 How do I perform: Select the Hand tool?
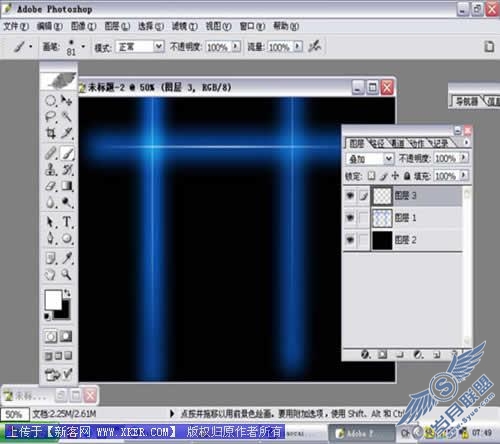51,275
